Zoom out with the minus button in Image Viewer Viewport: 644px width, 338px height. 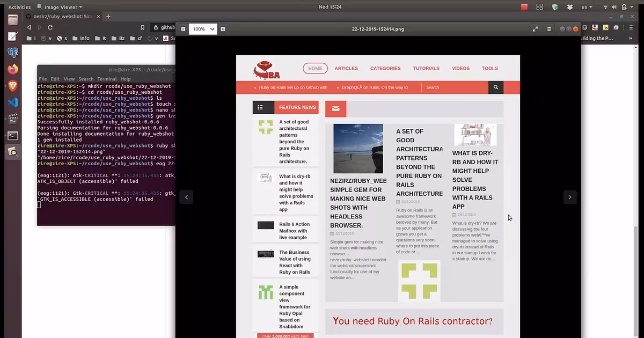(x=184, y=29)
